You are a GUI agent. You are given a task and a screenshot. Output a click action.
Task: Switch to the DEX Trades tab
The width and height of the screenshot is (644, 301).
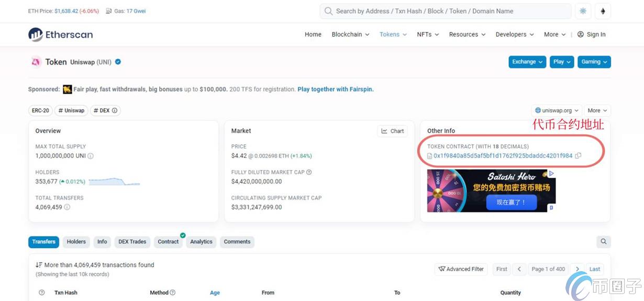click(132, 242)
